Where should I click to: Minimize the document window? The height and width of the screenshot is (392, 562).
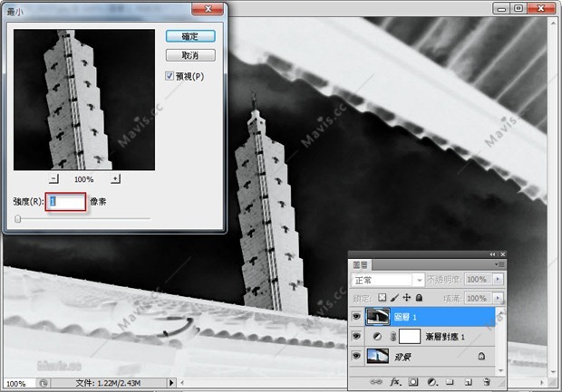pos(501,8)
